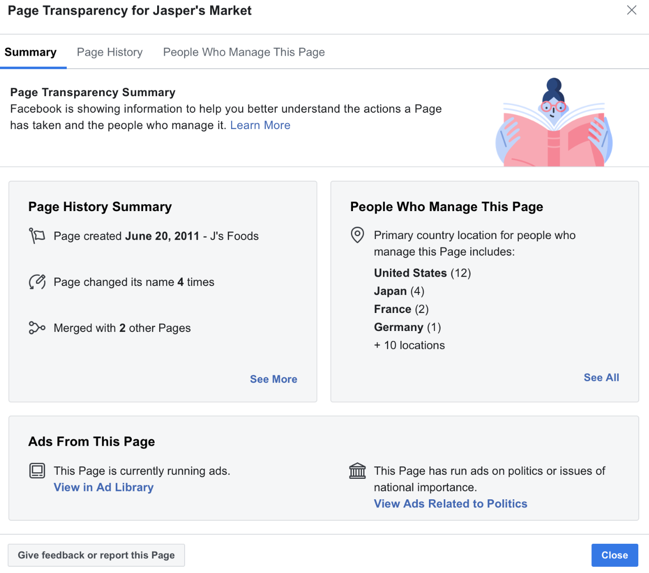The width and height of the screenshot is (649, 573).
Task: Click the + 10 locations text
Action: tap(409, 345)
